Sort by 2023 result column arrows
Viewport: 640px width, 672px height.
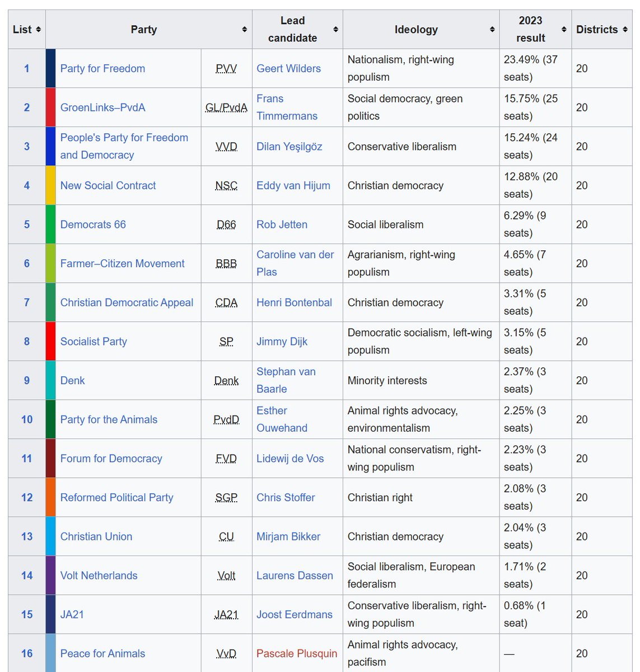pyautogui.click(x=564, y=30)
